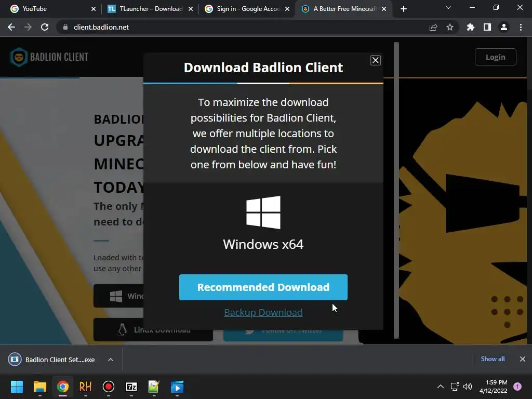The height and width of the screenshot is (399, 532).
Task: Open the Extensions puzzle icon
Action: (470, 27)
